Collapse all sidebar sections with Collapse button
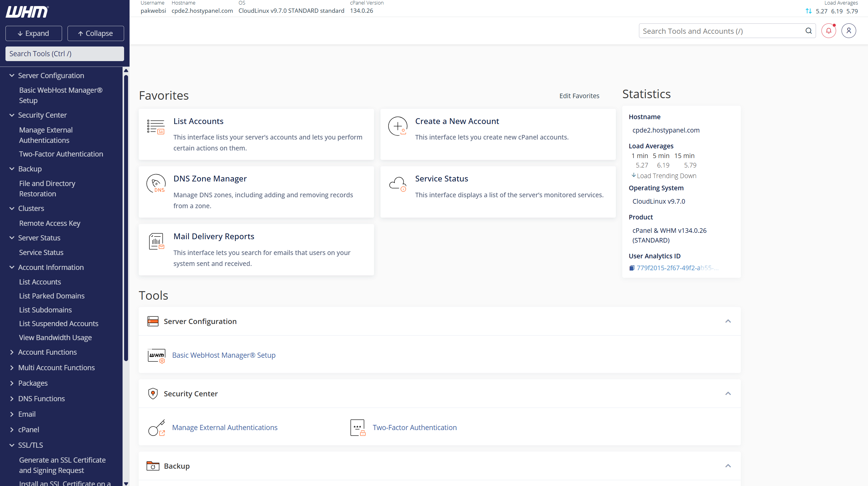The image size is (868, 486). pyautogui.click(x=96, y=33)
